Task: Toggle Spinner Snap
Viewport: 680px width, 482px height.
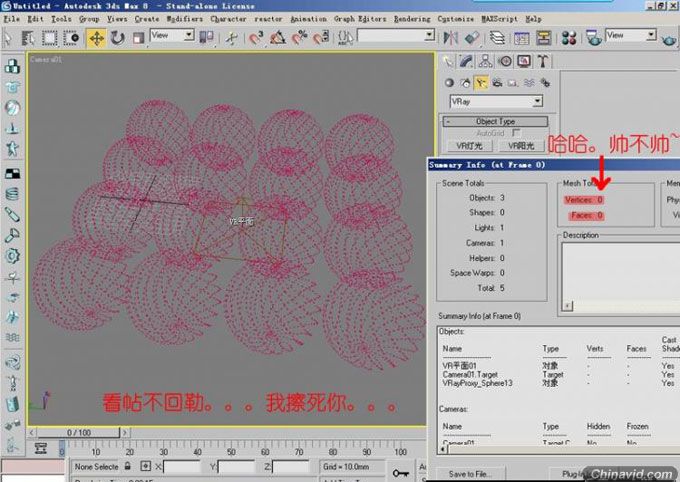Action: [x=321, y=38]
